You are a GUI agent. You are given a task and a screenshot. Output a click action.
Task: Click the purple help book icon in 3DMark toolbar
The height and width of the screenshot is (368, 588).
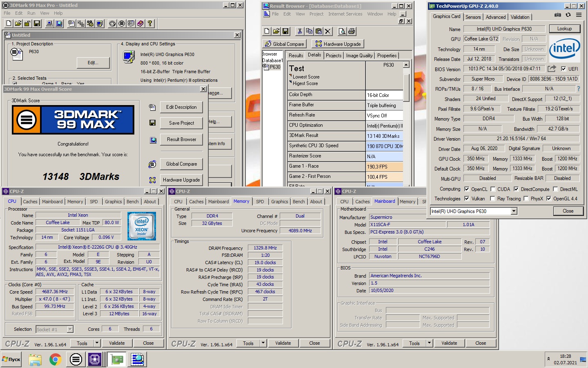140,24
